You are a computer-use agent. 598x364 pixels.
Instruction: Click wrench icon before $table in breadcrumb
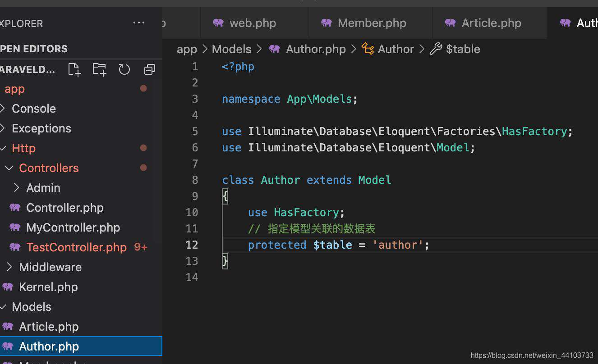click(x=436, y=49)
